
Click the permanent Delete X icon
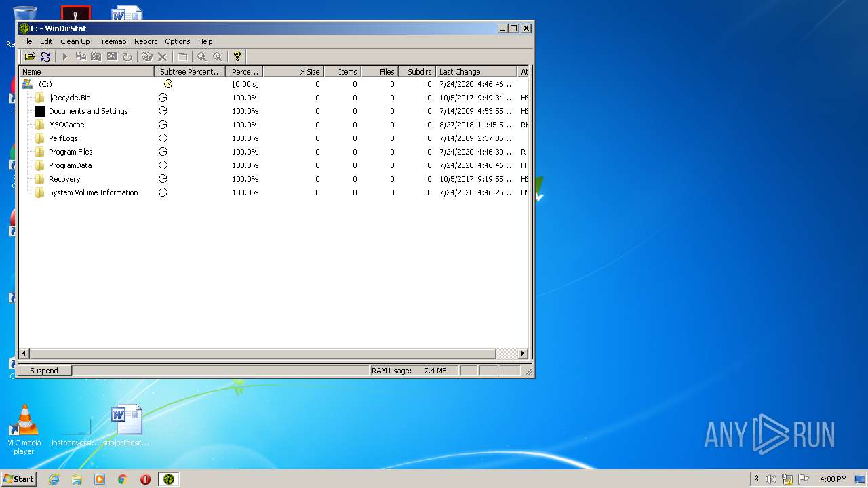(163, 57)
